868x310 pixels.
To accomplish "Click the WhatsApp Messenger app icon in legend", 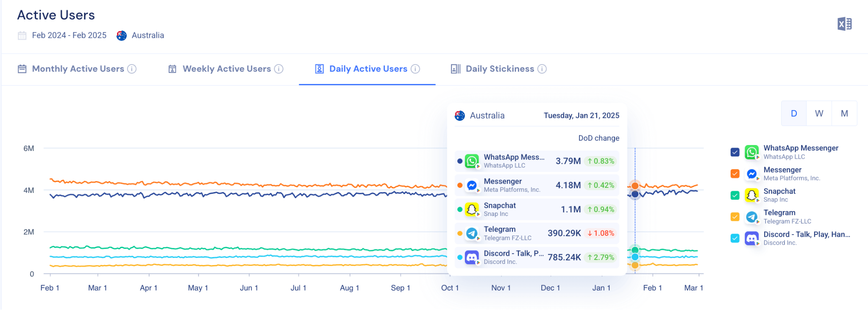I will 752,152.
